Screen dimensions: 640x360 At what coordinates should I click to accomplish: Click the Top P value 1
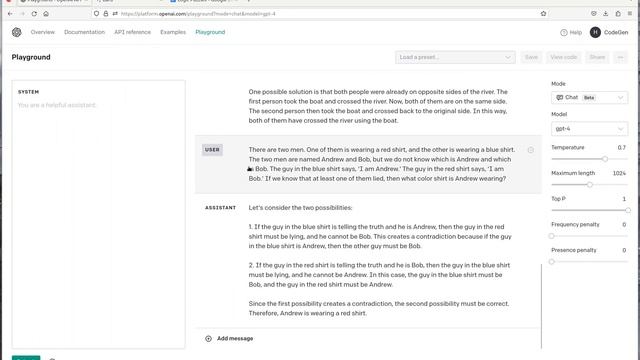point(624,199)
